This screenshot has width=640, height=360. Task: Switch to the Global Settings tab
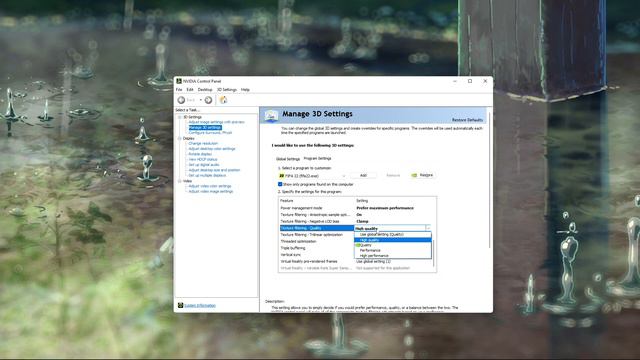[x=288, y=159]
